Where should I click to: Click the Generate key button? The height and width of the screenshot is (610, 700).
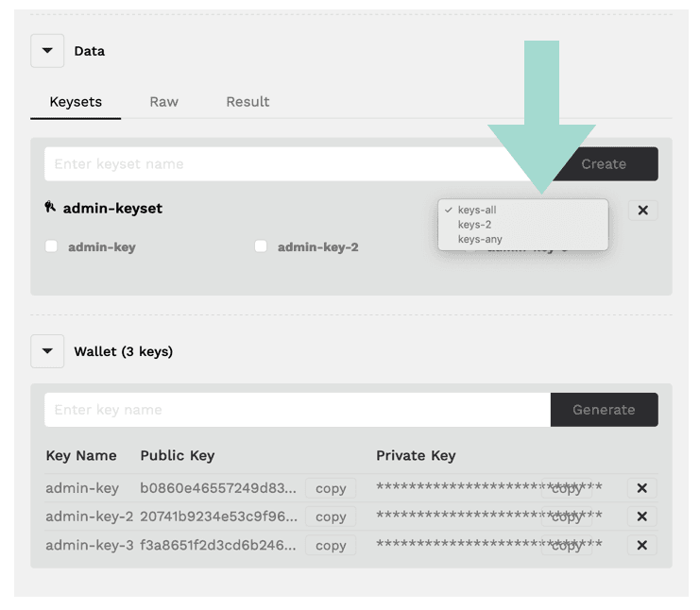coord(604,410)
